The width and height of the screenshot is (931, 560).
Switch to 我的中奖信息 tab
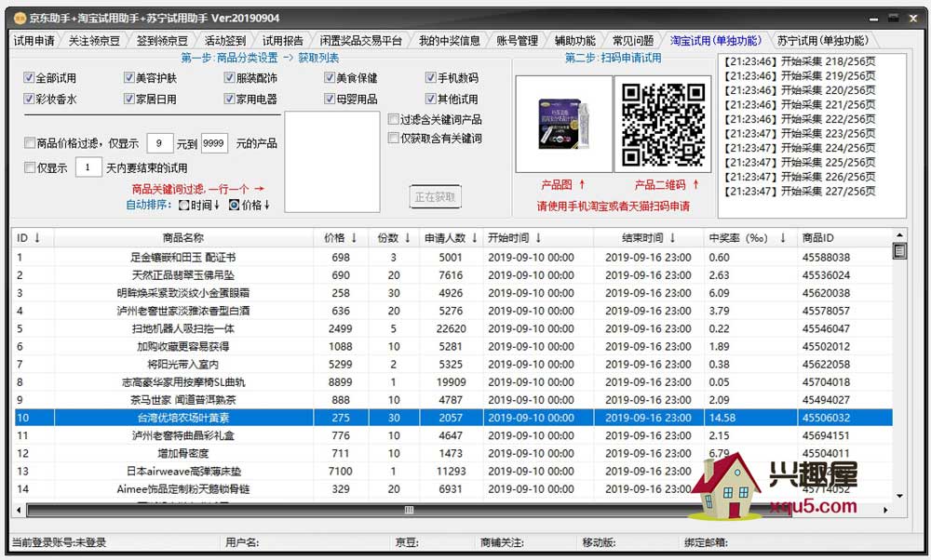tap(449, 40)
